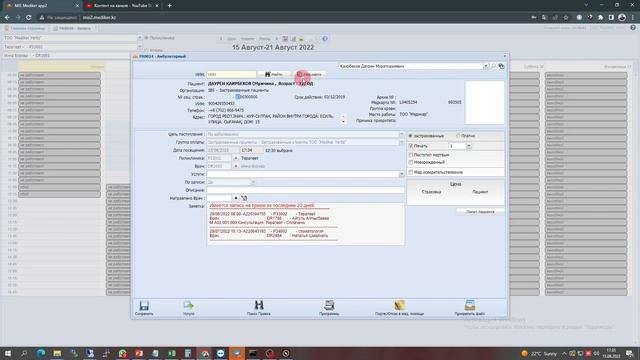Close the Амбулаторный dialog window

(x=504, y=56)
